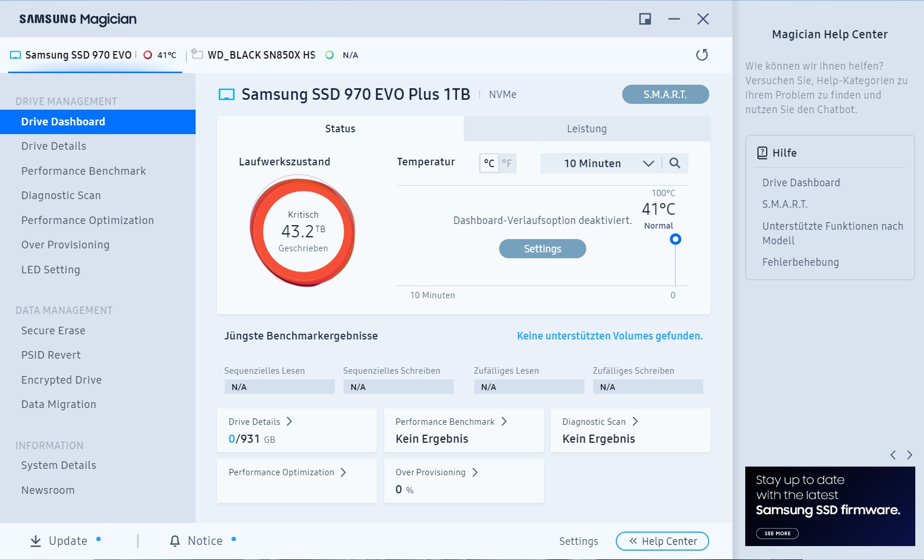Image resolution: width=924 pixels, height=560 pixels.
Task: Open Over Provisioning card arrow
Action: point(475,472)
